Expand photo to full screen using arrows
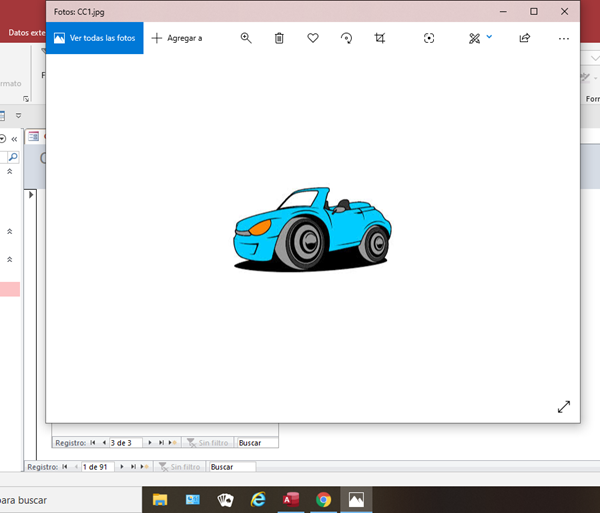The image size is (600, 513). tap(564, 406)
